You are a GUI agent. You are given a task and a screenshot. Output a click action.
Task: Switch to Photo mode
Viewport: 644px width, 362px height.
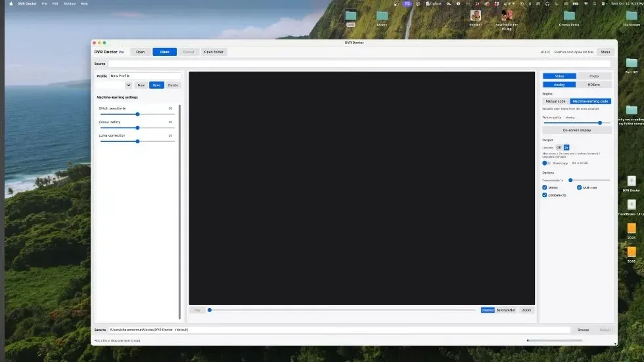click(x=594, y=76)
